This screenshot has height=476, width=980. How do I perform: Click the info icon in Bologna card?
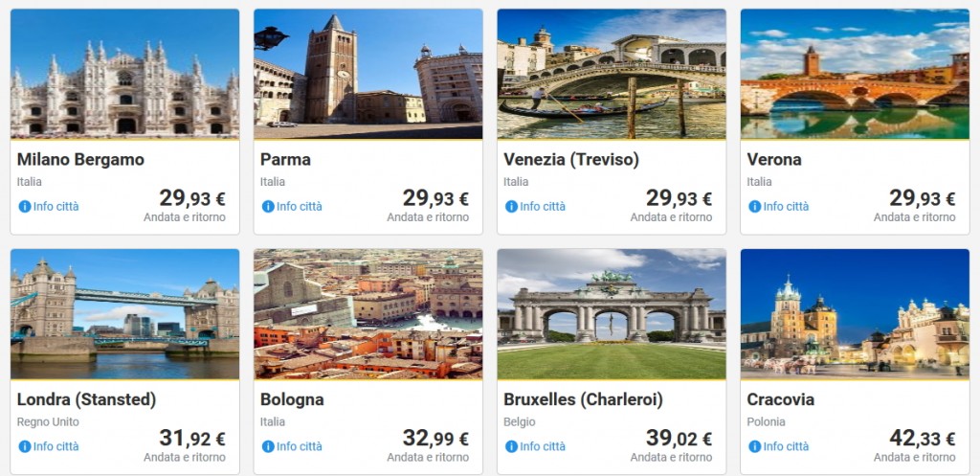coord(268,446)
